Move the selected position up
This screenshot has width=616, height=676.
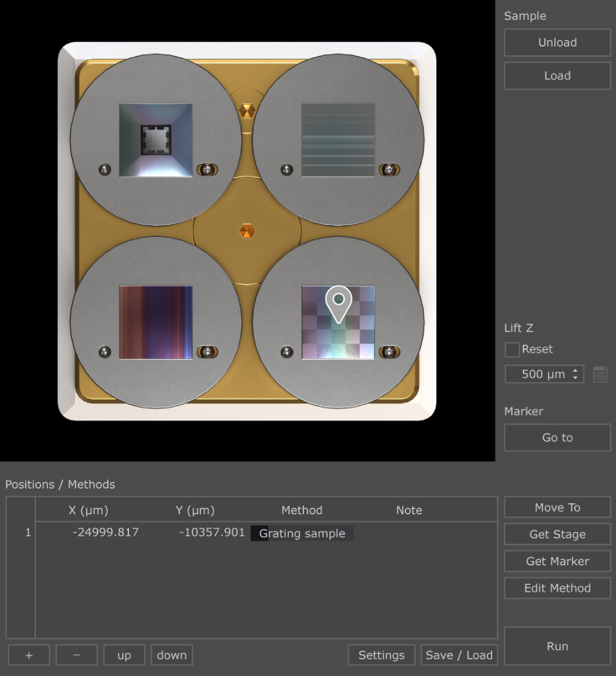coord(124,655)
